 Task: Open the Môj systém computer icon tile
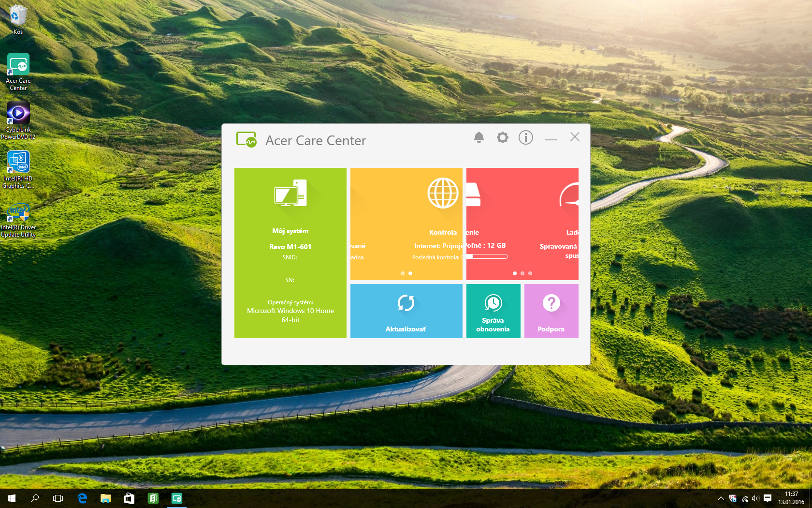click(x=290, y=193)
